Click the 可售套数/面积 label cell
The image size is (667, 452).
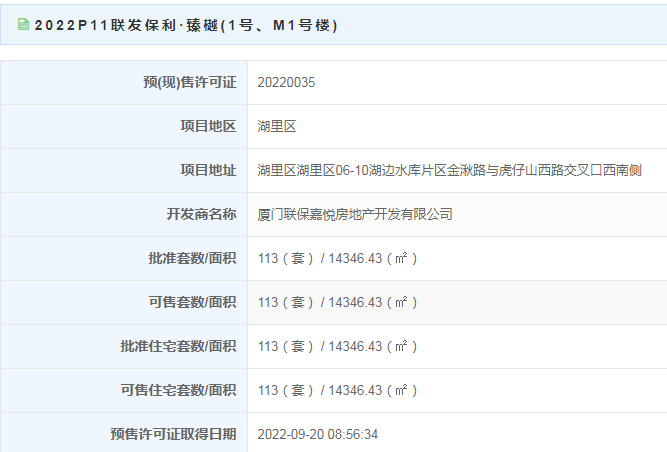point(124,302)
